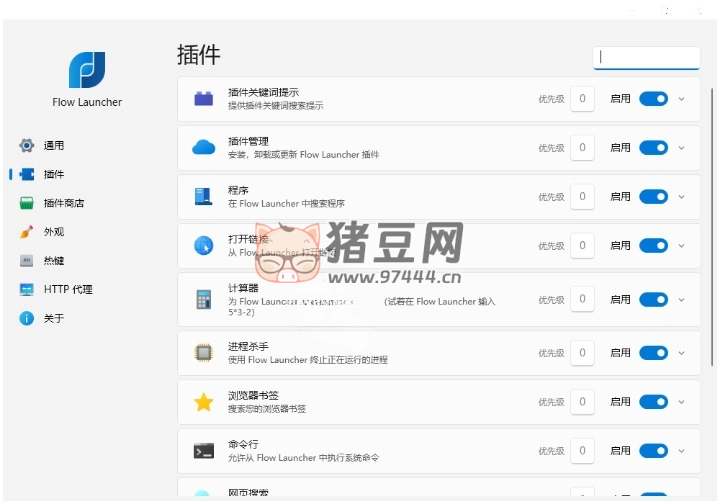Turn off the 计算器 plugin switch
720x504 pixels.
click(653, 299)
